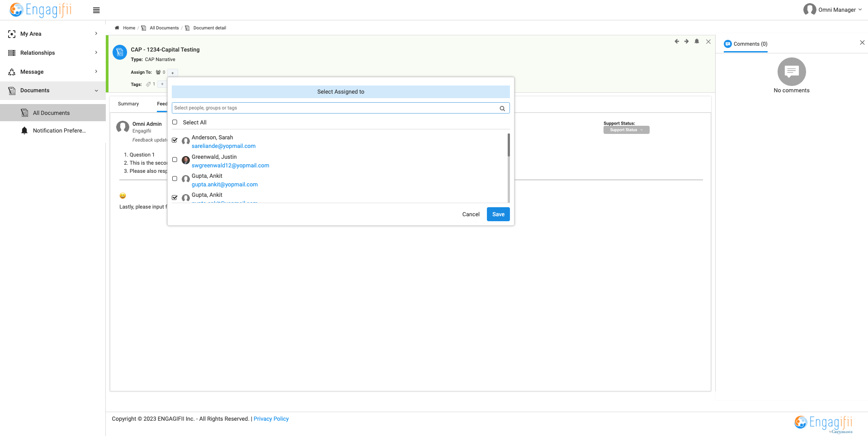Open All Documents in sidebar
Screen dimensions: 868x437
point(53,113)
